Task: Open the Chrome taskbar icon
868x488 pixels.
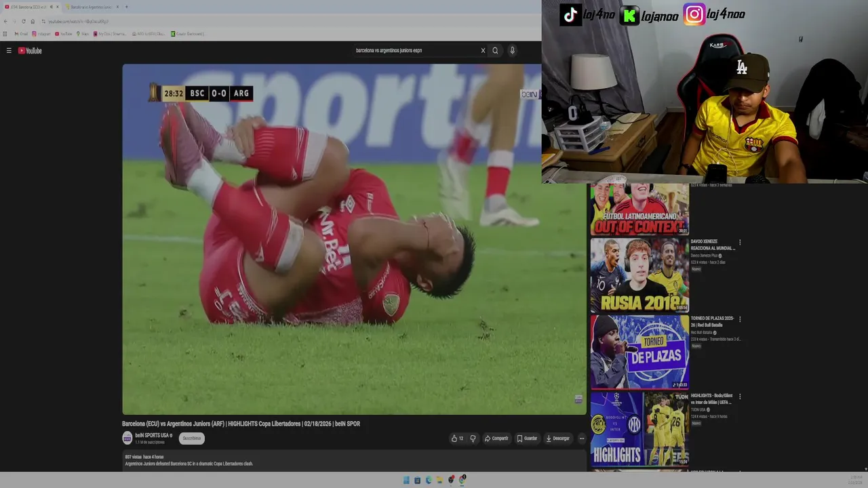Action: 462,480
